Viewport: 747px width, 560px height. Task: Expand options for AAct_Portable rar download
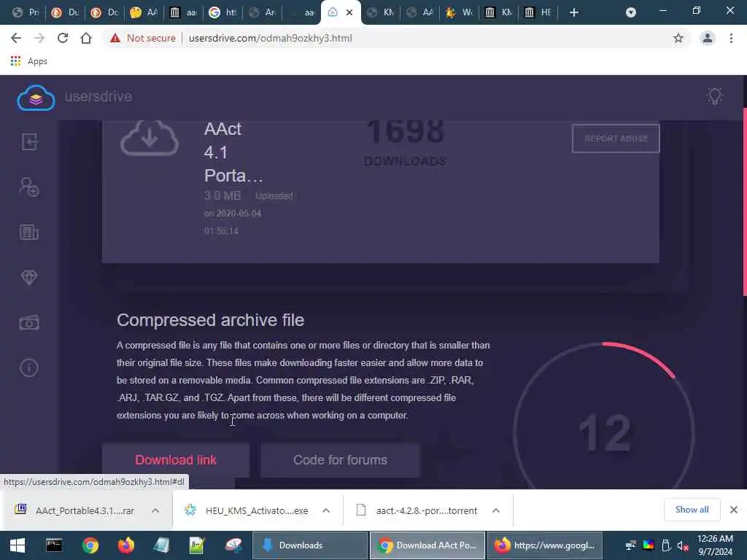tap(155, 510)
